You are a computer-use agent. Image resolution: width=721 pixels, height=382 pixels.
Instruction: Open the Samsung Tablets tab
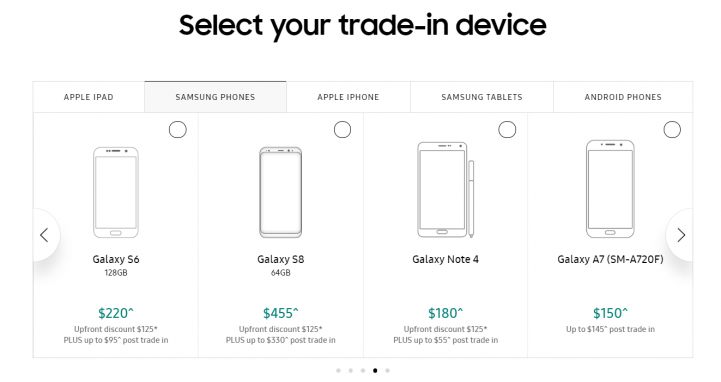pos(482,97)
